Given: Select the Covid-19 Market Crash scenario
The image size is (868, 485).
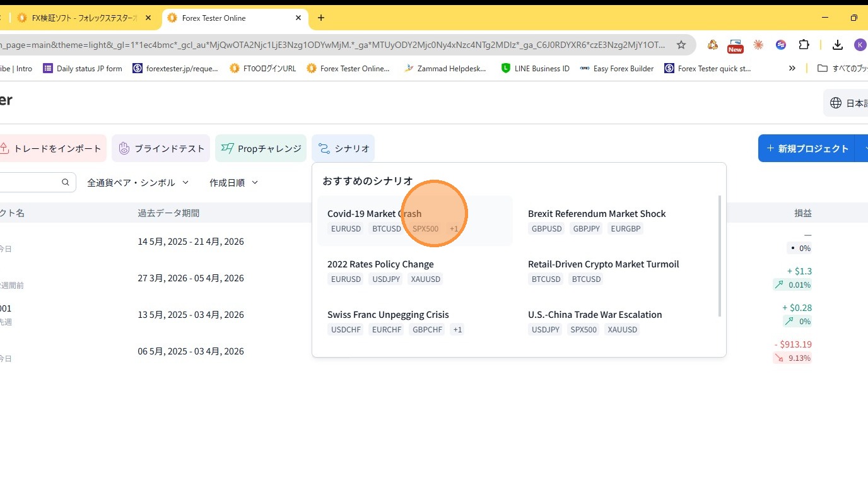Looking at the screenshot, I should pyautogui.click(x=415, y=221).
